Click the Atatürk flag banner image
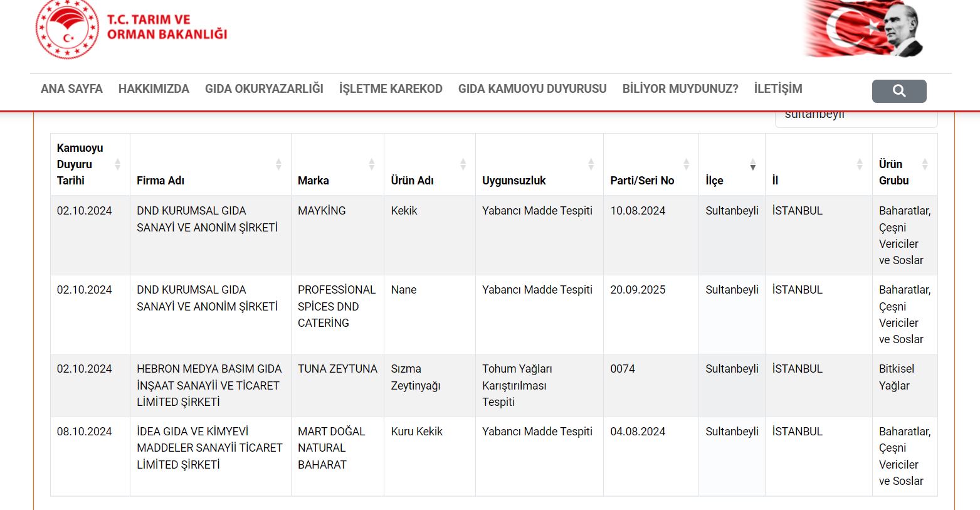Screen dimensions: 980x510 tap(863, 29)
